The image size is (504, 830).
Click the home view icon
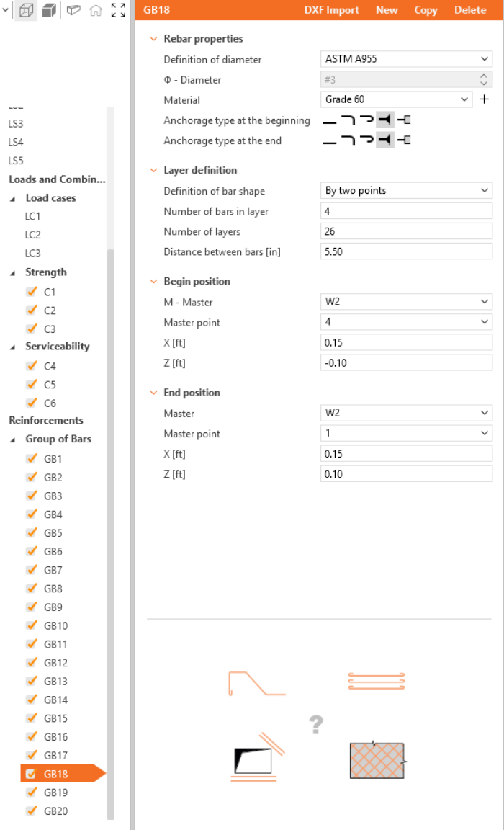tap(95, 11)
